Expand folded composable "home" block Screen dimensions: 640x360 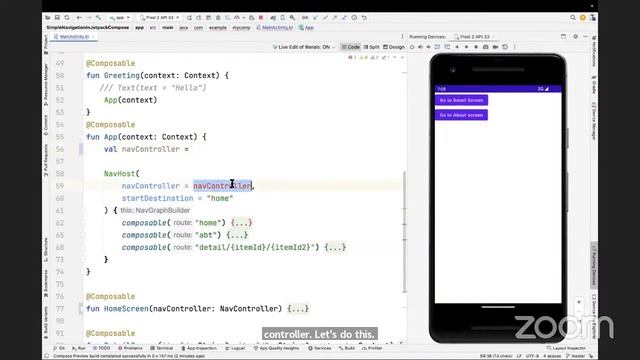tap(241, 223)
